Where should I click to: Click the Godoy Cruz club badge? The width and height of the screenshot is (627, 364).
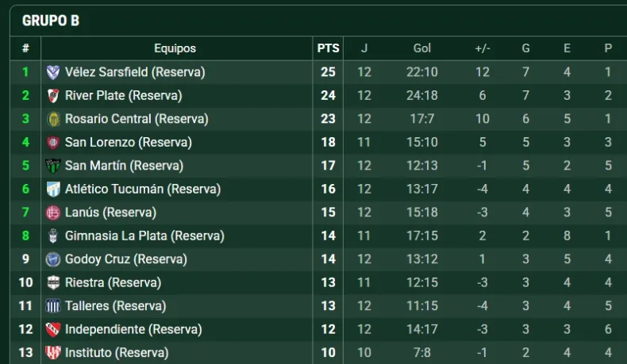coord(53,259)
